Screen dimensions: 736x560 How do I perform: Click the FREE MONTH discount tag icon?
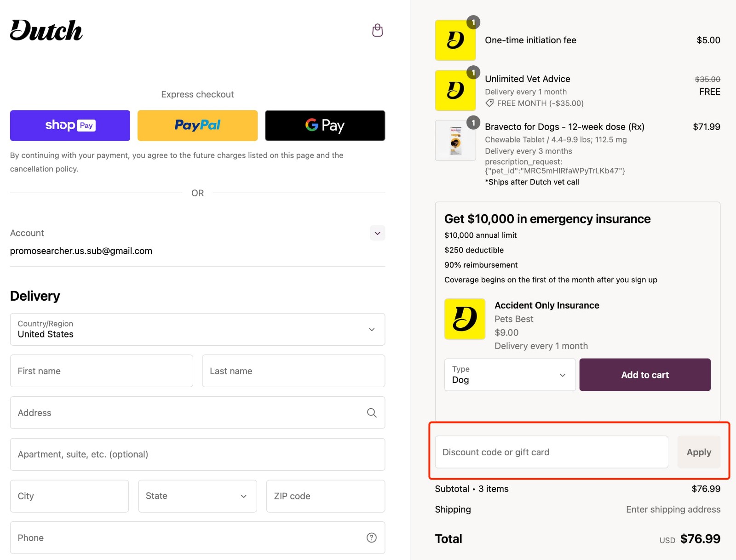click(x=489, y=103)
